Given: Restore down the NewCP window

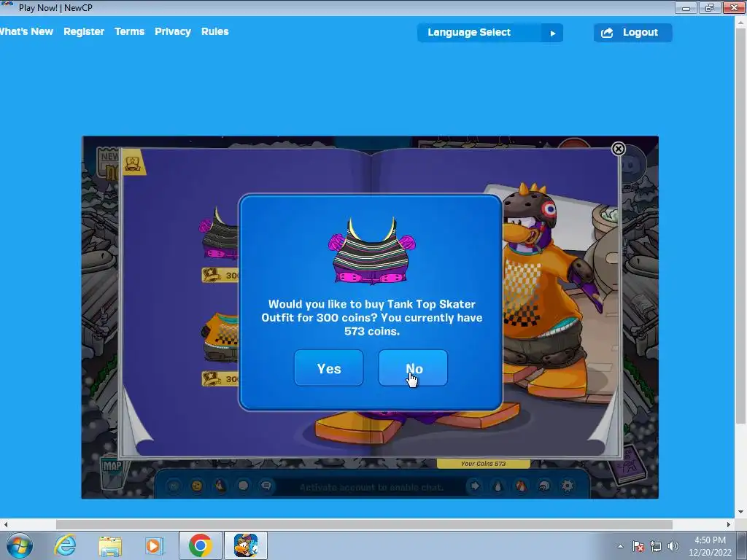Looking at the screenshot, I should point(709,7).
